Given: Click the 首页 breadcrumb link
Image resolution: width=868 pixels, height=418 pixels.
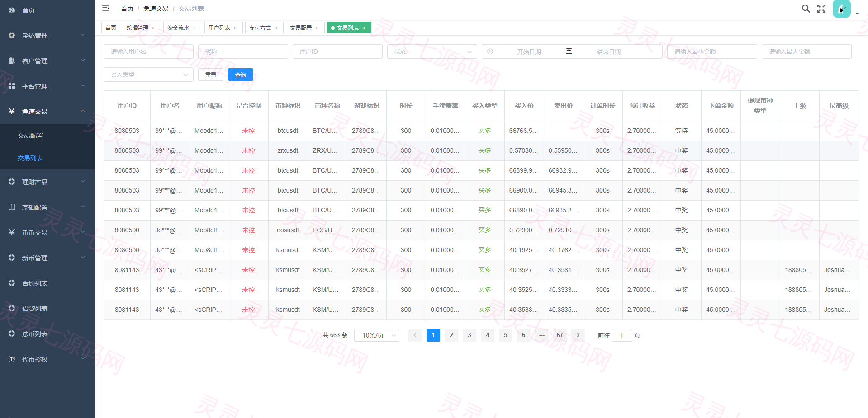Looking at the screenshot, I should (127, 9).
